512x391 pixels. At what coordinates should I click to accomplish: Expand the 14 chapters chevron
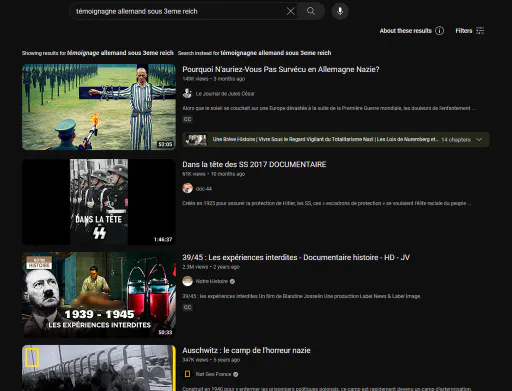[x=479, y=139]
